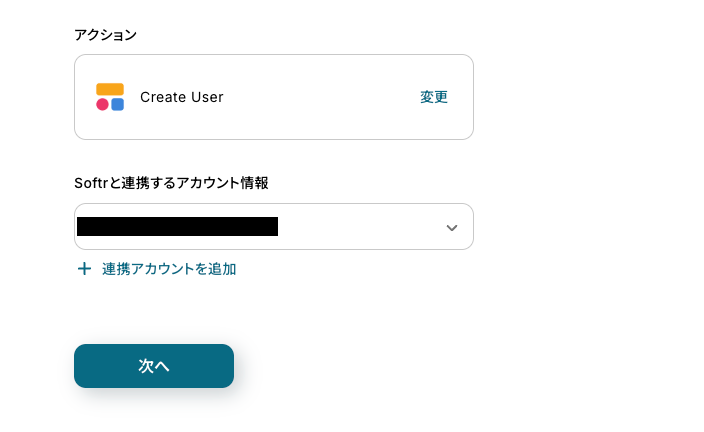Click the Softrと連携するアカウント情報 label
Image resolution: width=704 pixels, height=432 pixels.
coord(171,183)
